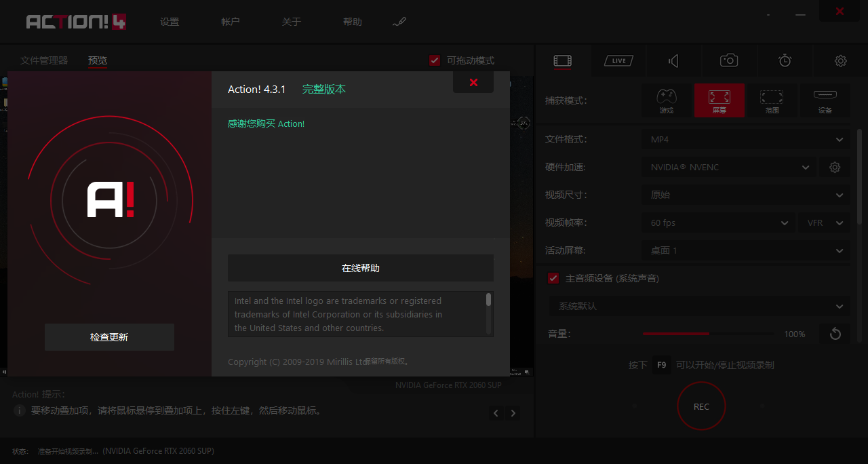The image size is (868, 464).
Task: Select 游戏 game capture mode
Action: point(666,100)
